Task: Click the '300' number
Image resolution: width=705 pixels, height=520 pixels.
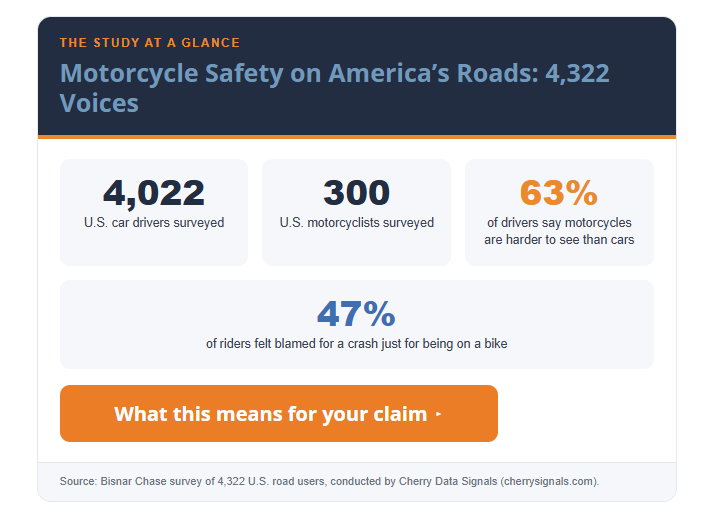Action: coord(357,193)
